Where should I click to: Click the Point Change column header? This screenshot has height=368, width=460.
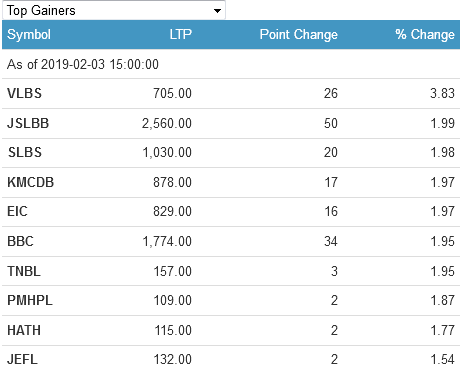click(x=299, y=35)
